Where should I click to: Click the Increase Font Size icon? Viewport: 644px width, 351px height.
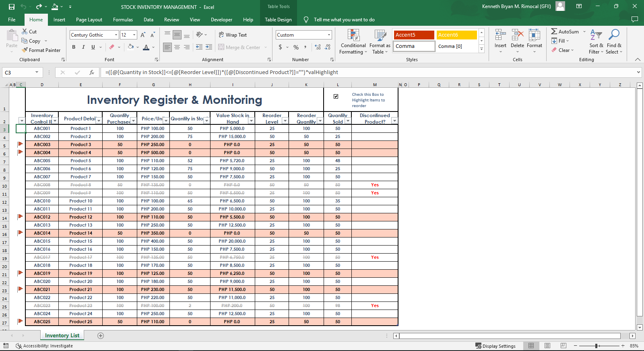click(143, 35)
